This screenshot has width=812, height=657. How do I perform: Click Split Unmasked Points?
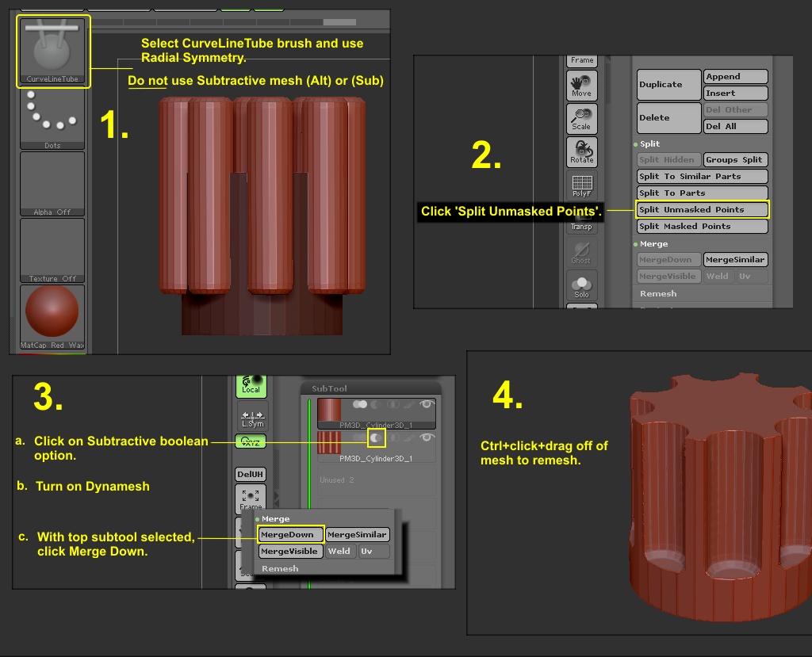(x=703, y=209)
